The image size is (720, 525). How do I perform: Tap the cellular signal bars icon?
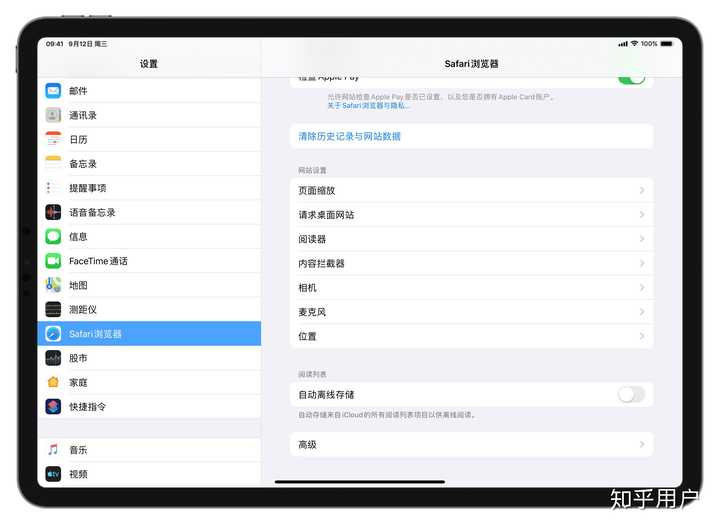[623, 44]
